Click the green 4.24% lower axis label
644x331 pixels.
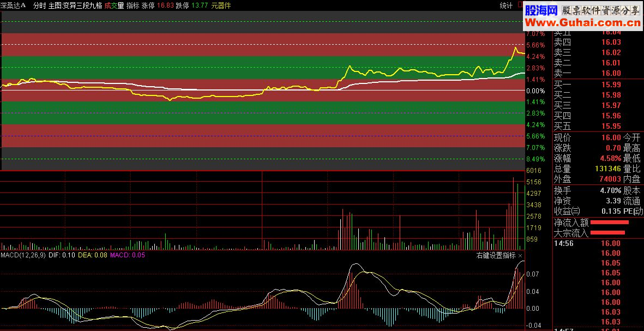pos(535,125)
